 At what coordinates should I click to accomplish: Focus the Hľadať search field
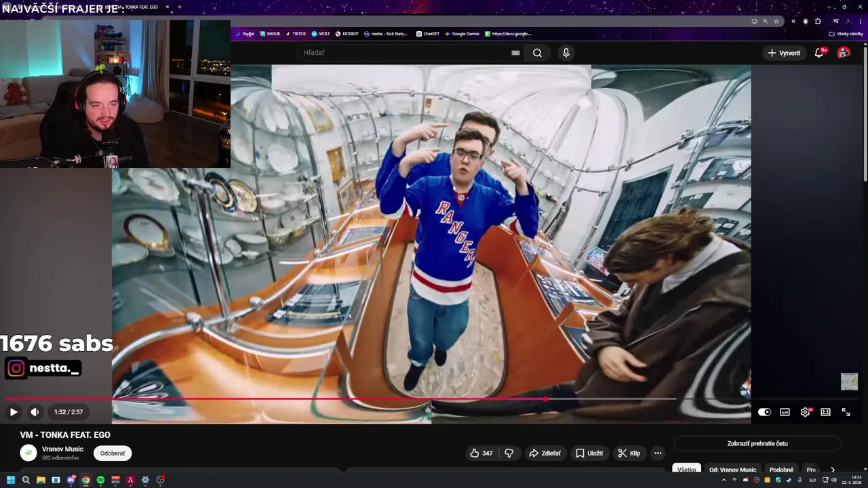tap(403, 53)
